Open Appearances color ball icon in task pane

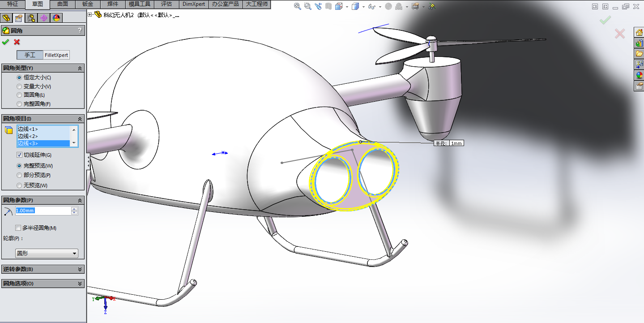tap(639, 75)
